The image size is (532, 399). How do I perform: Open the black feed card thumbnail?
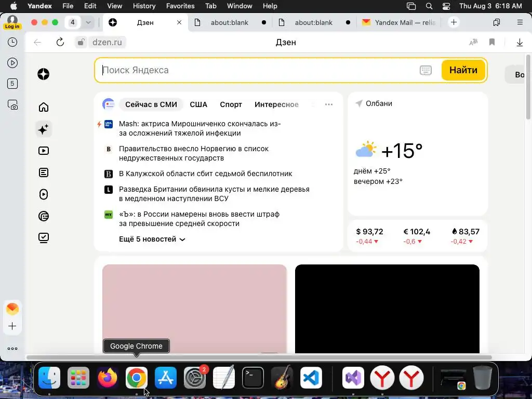387,309
